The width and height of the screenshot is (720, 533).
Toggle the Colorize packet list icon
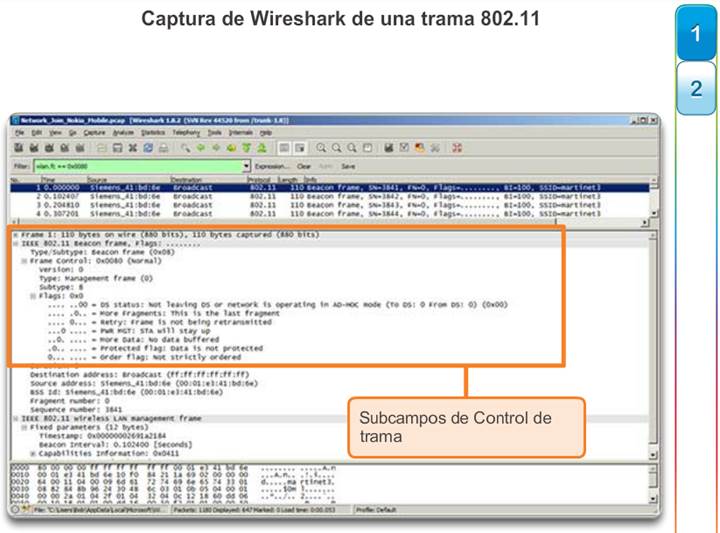pyautogui.click(x=284, y=148)
